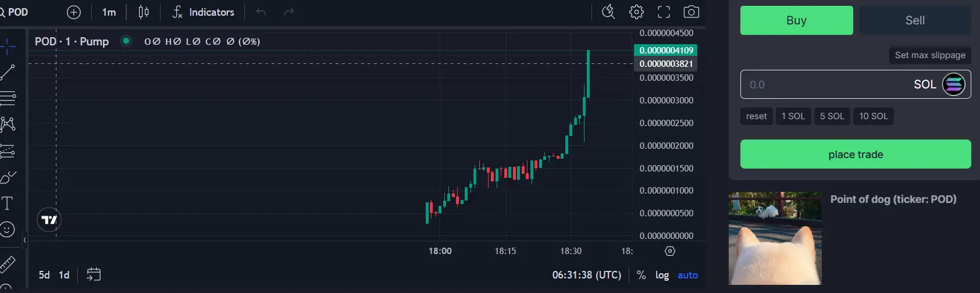Viewport: 980px width, 293px height.
Task: Click the compare or add symbol icon
Action: [74, 12]
